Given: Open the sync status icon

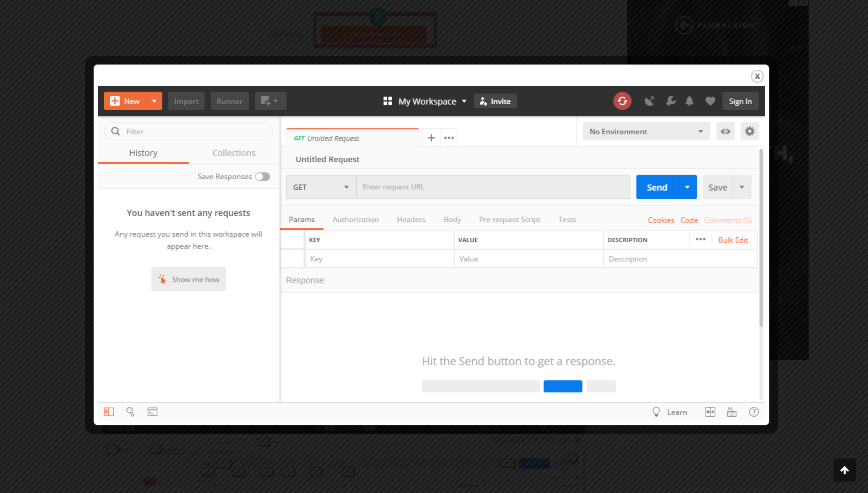Looking at the screenshot, I should tap(622, 101).
